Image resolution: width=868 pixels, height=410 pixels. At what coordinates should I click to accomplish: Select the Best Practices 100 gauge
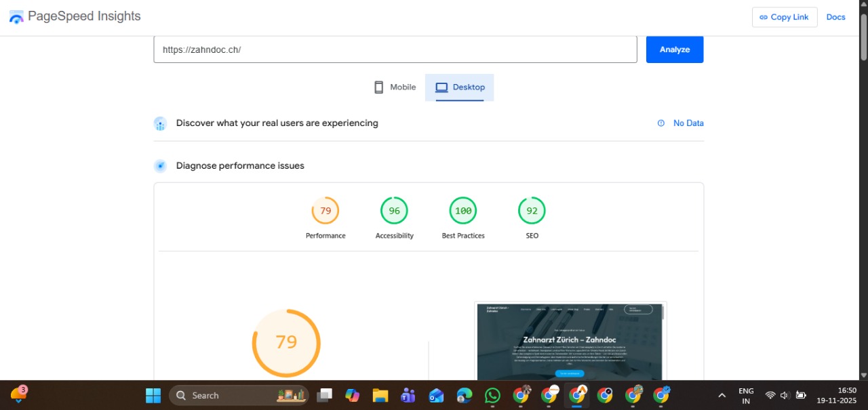[463, 211]
